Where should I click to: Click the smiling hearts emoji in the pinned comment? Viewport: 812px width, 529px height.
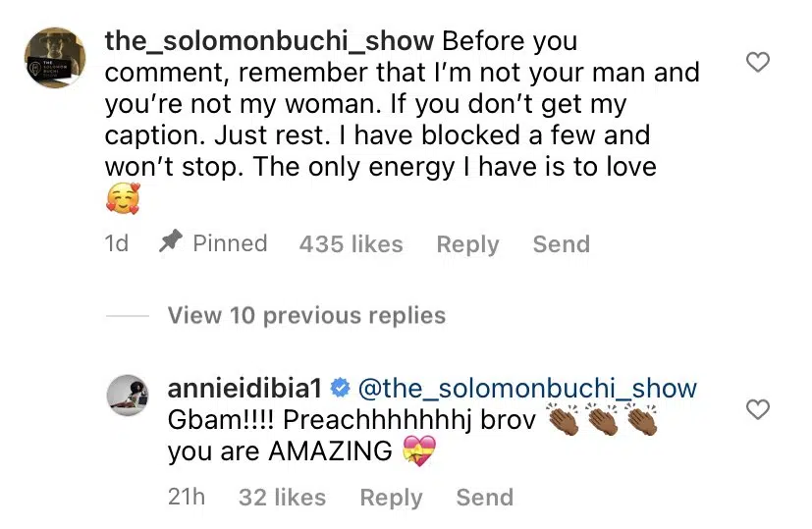[x=123, y=200]
